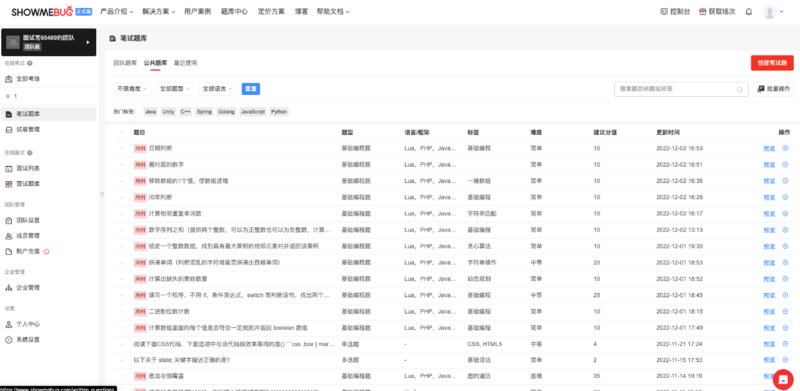Tick the checkbox for 日期判断 row
Viewport: 800px width, 391px height.
122,149
